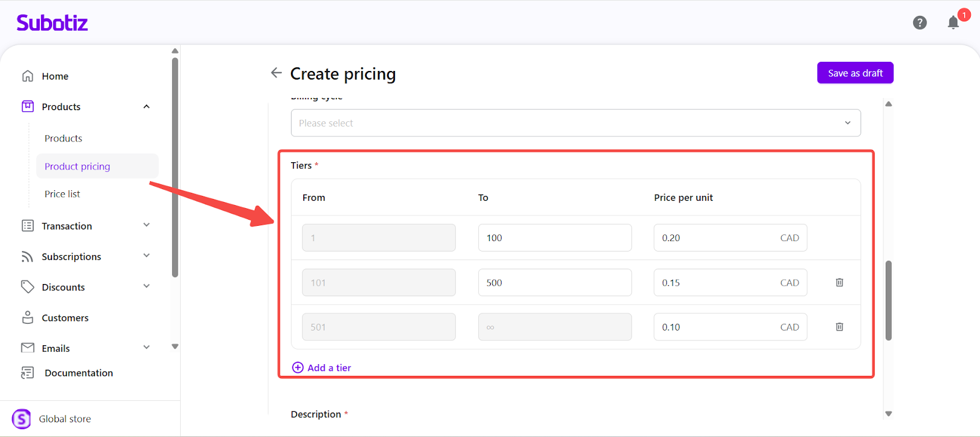Expand the Discounts sidebar menu
The width and height of the screenshot is (980, 437).
click(146, 286)
